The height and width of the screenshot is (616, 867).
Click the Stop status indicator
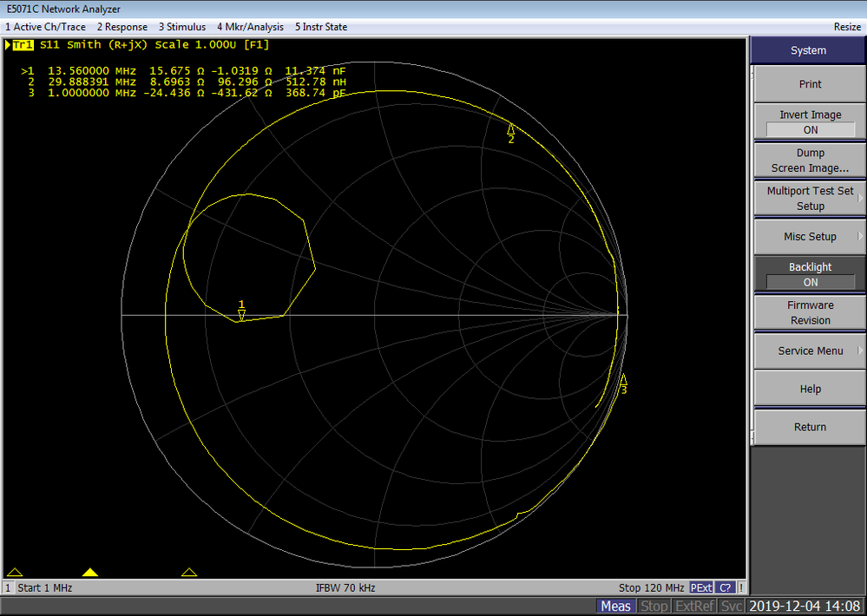[654, 606]
